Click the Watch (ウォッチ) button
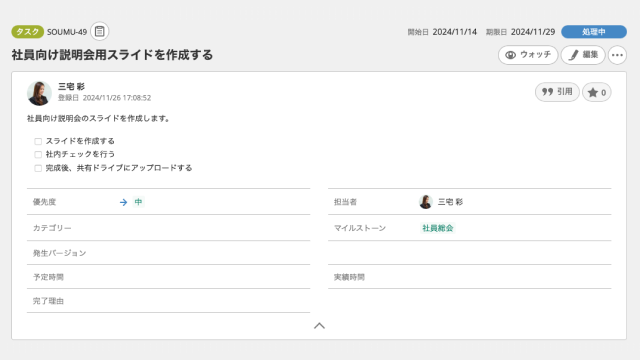Viewport: 640px width, 360px height. pos(528,55)
